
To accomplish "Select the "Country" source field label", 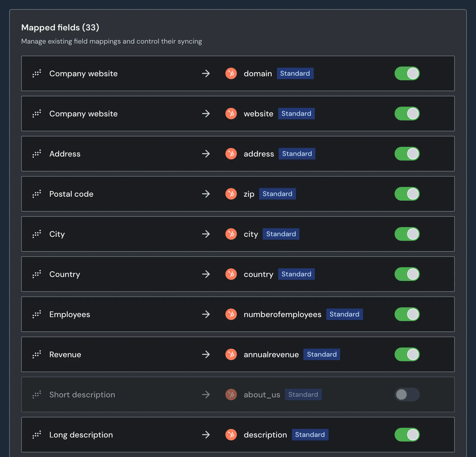I will tap(65, 274).
